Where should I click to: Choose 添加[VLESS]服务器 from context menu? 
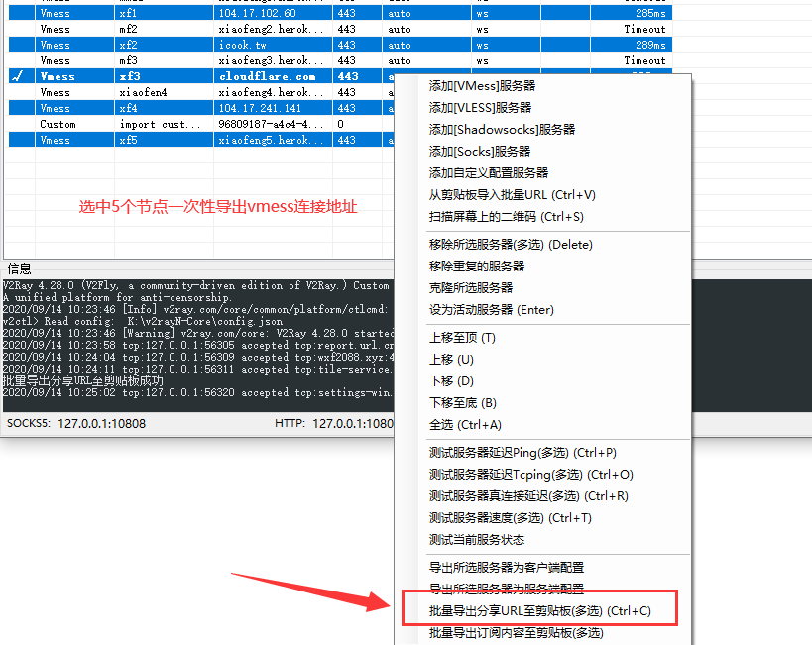point(480,108)
